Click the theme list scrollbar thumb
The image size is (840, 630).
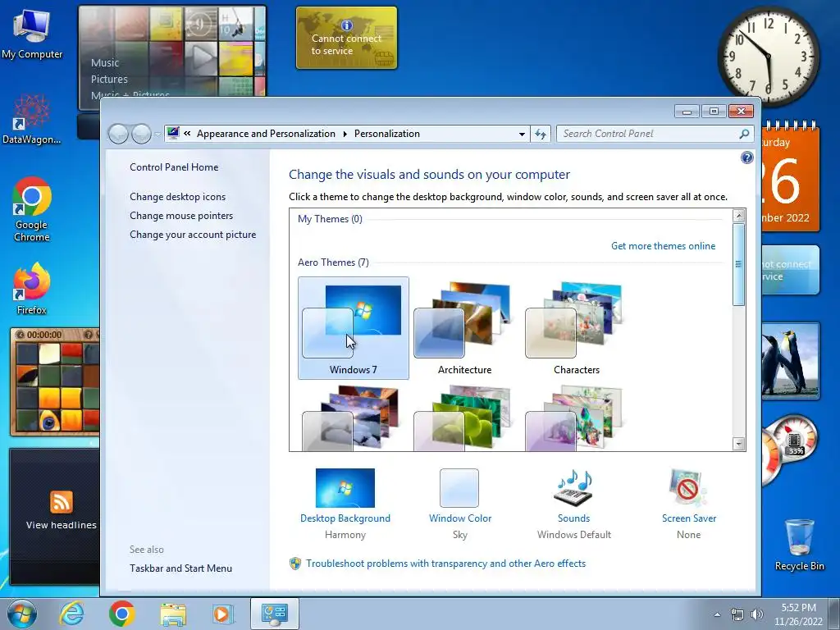739,264
